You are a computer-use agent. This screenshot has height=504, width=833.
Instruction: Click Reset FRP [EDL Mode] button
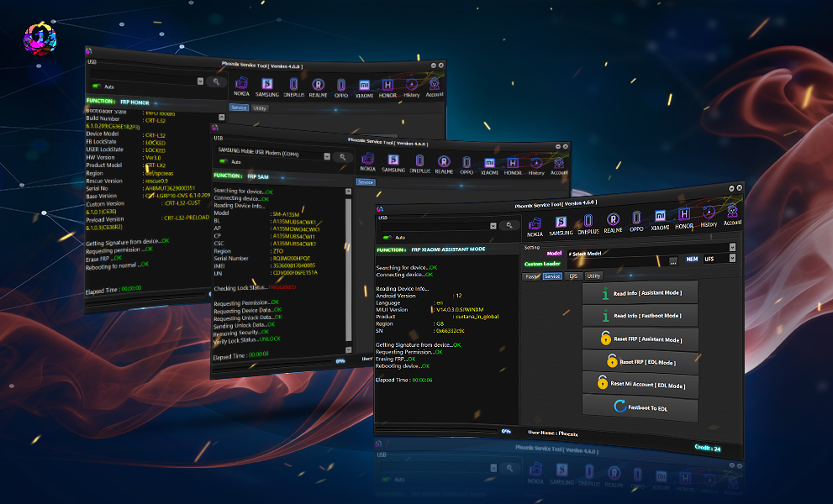pos(641,363)
